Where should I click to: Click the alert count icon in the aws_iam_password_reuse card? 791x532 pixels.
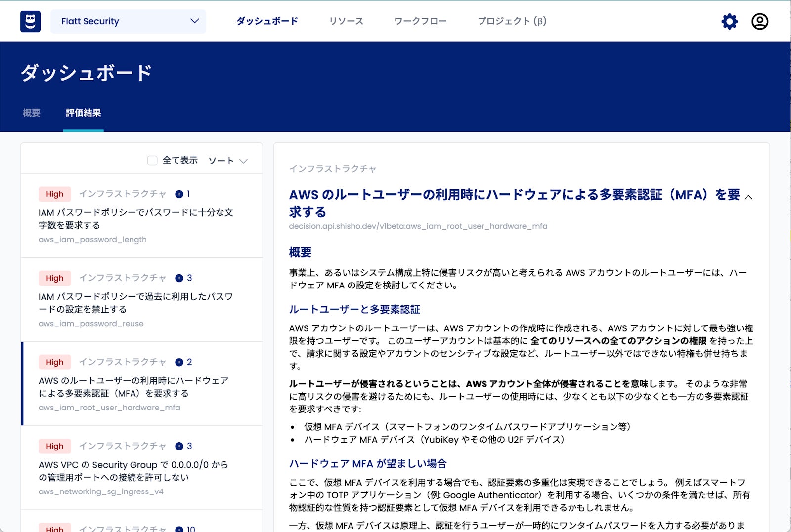(179, 278)
